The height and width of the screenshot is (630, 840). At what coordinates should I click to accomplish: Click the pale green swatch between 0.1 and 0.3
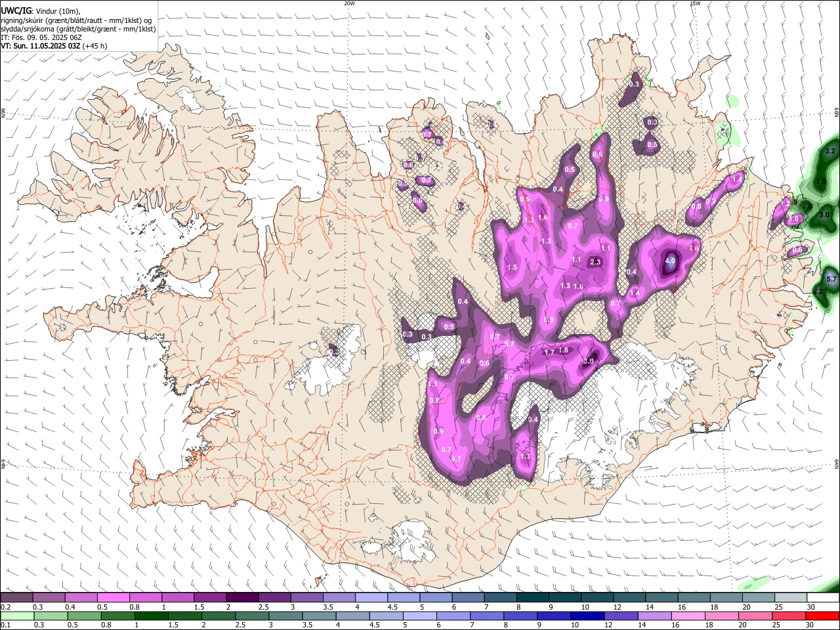click(16, 616)
